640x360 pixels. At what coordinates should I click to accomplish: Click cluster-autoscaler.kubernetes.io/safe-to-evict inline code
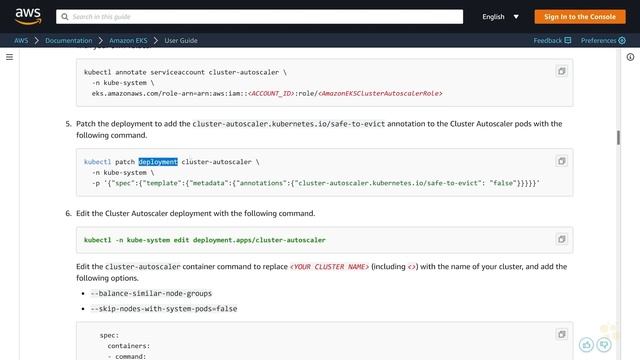coord(289,124)
